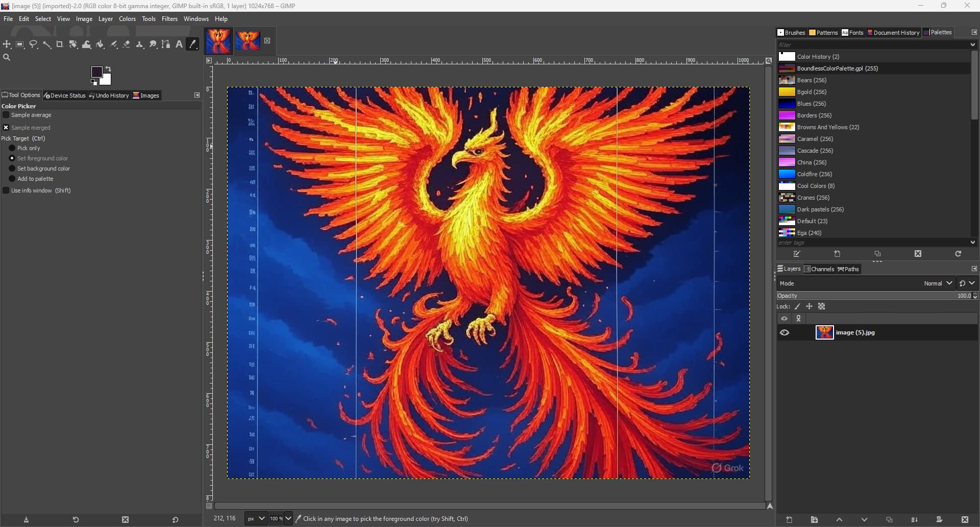Image resolution: width=980 pixels, height=527 pixels.
Task: Open the px units dropdown
Action: point(256,519)
